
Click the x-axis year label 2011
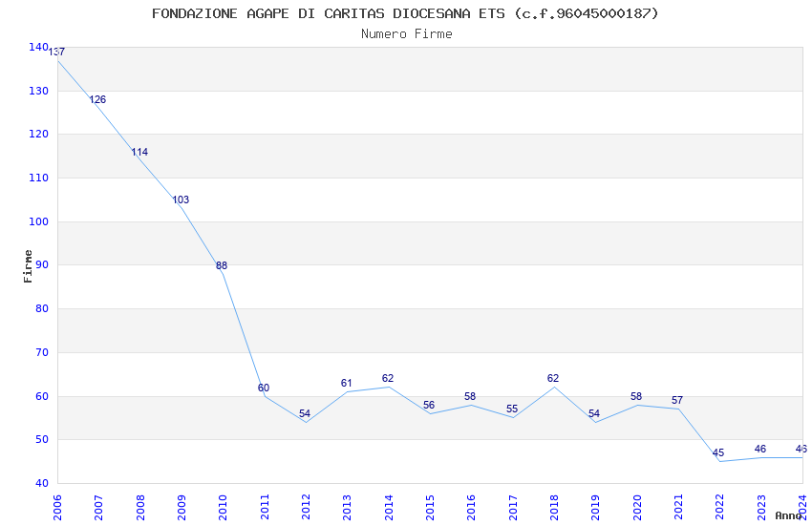264,508
